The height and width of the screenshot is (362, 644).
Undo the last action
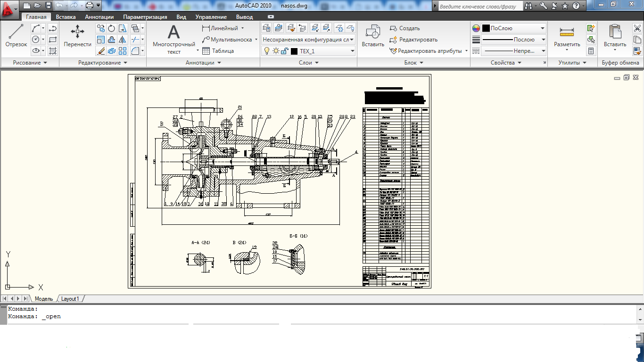coord(59,6)
